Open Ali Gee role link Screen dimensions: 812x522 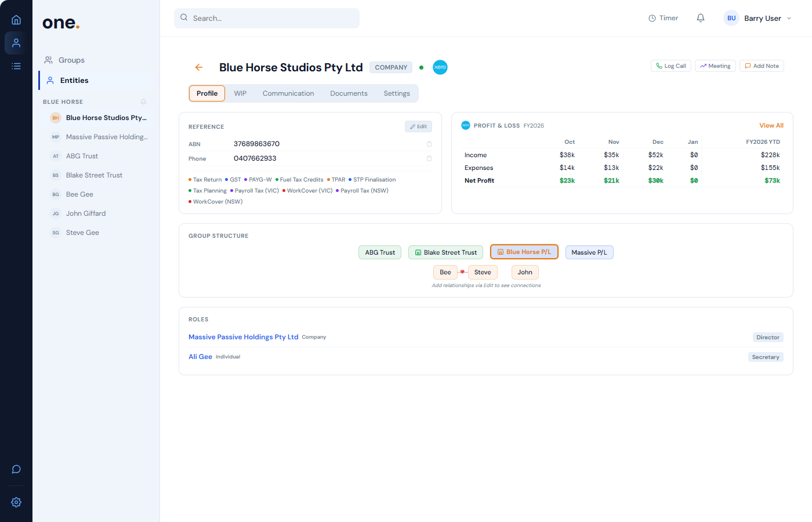point(200,357)
